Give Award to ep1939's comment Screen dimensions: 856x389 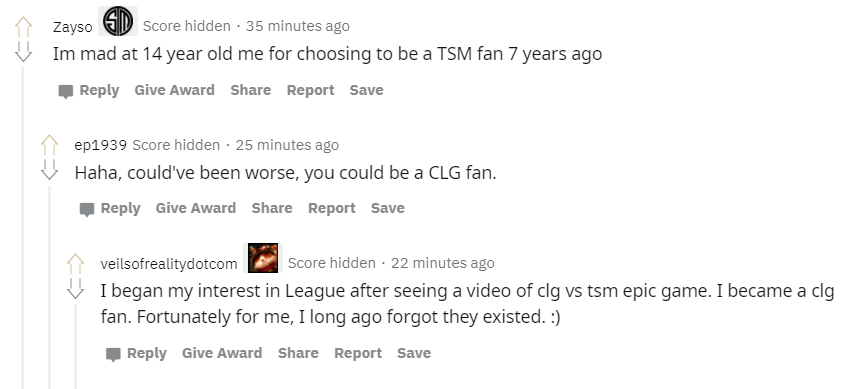click(x=195, y=208)
